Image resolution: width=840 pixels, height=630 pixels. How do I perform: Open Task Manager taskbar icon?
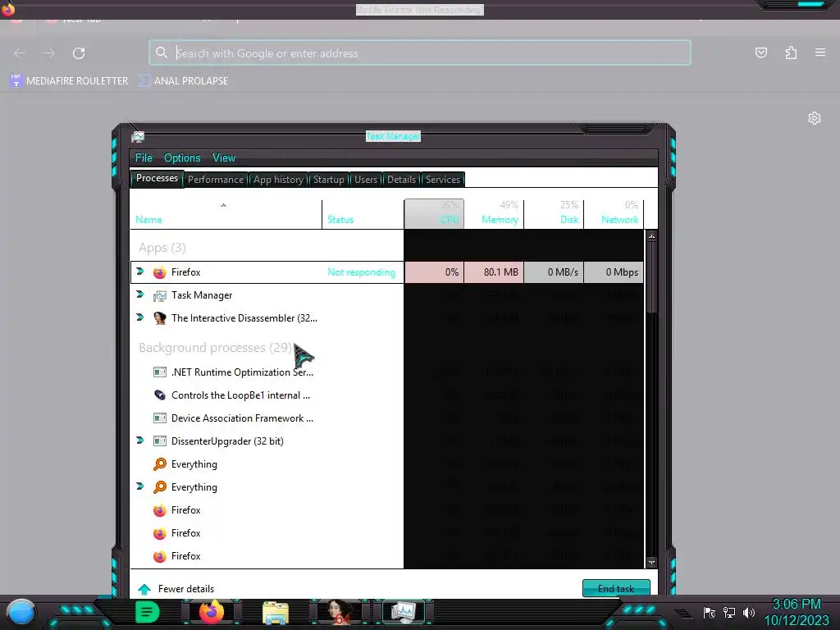click(x=403, y=612)
